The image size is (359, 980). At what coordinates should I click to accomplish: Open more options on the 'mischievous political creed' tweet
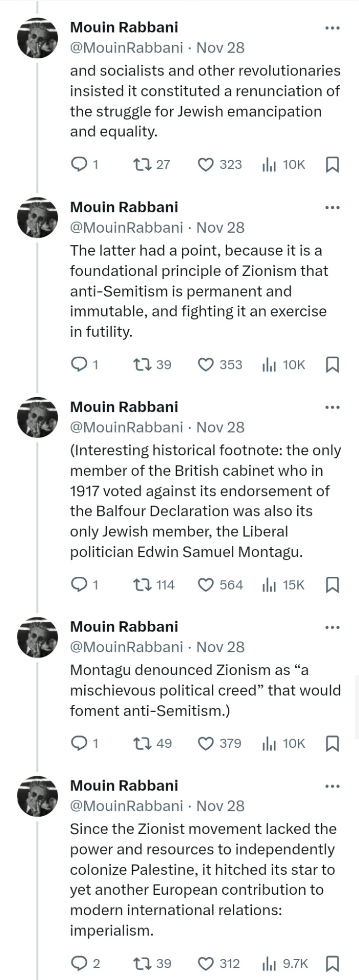tap(332, 627)
